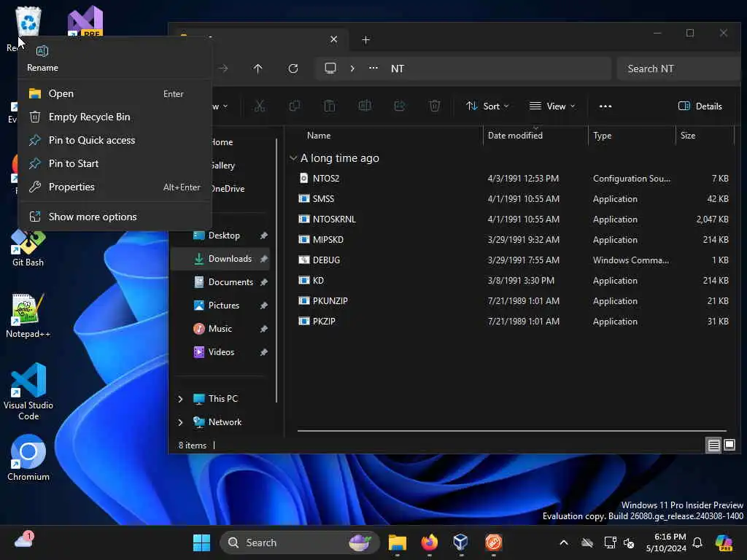Viewport: 747px width, 560px height.
Task: Click the Paste toolbar icon
Action: [330, 106]
